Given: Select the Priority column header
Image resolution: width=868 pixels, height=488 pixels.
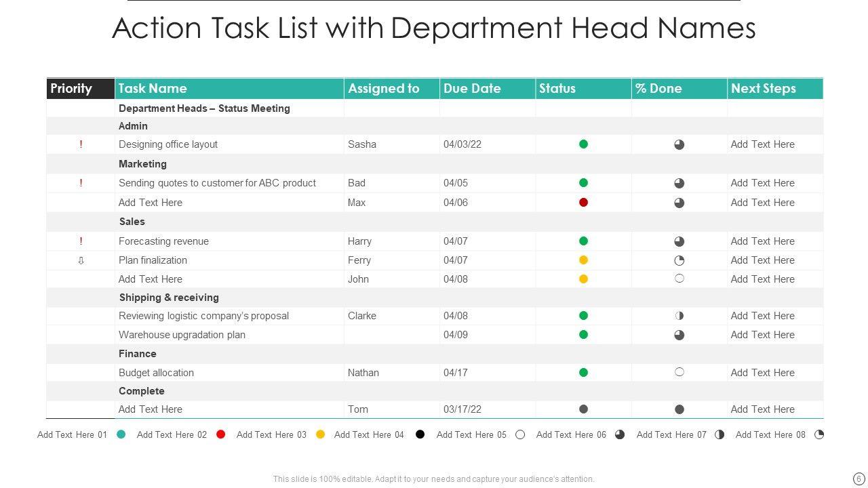Looking at the screenshot, I should click(x=80, y=89).
